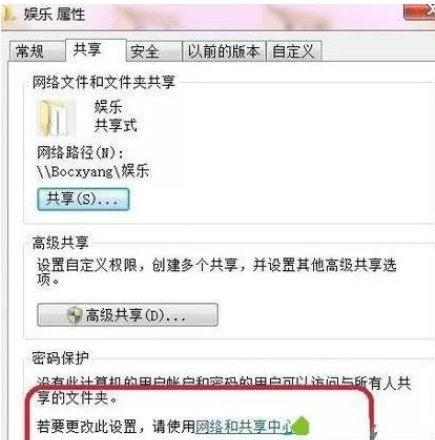Click the folder icon in the title bar
The width and height of the screenshot is (435, 440).
click(x=7, y=14)
